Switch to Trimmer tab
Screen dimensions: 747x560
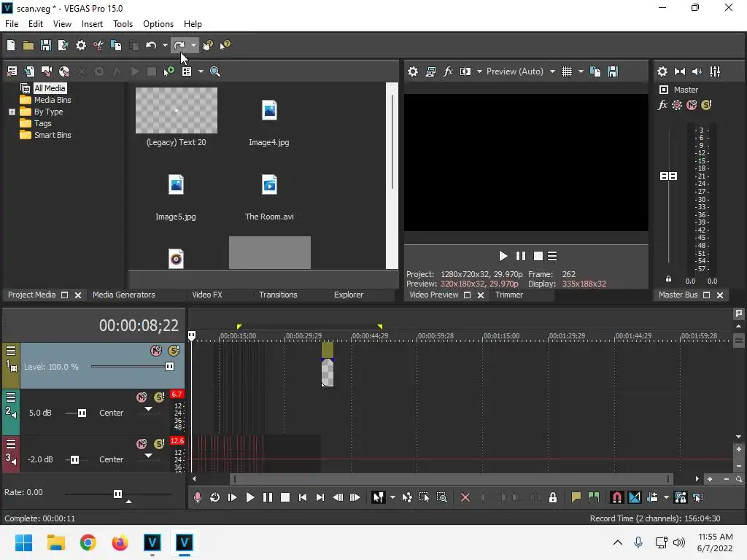click(509, 295)
